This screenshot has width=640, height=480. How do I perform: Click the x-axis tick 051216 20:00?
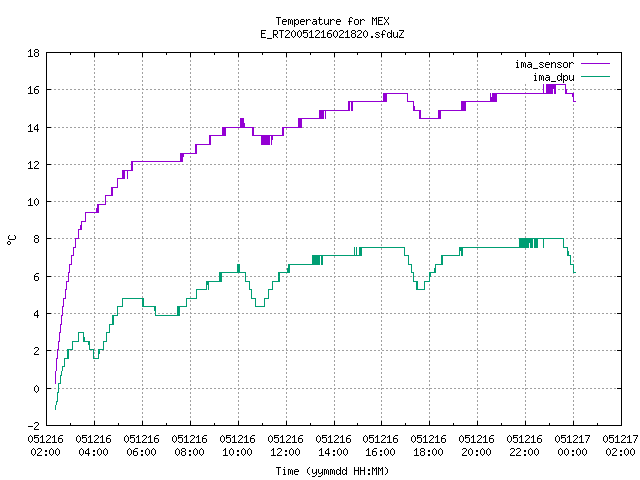coord(476,445)
